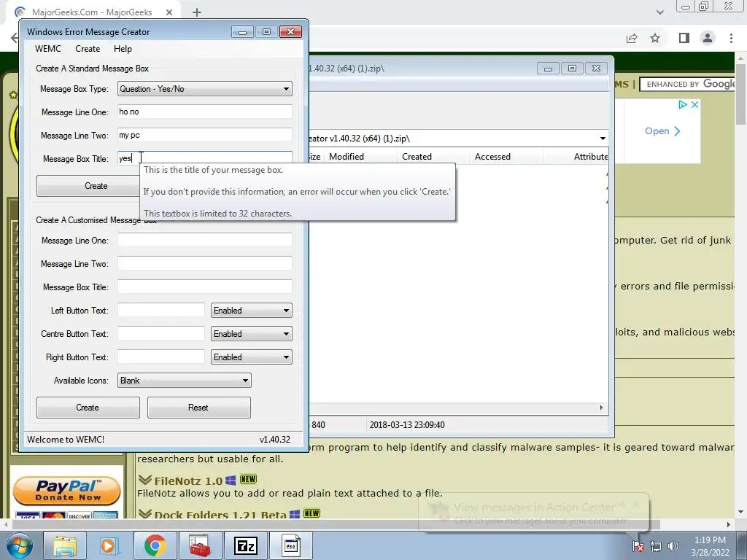Click the Open ad link
This screenshot has width=747, height=560.
pos(662,131)
